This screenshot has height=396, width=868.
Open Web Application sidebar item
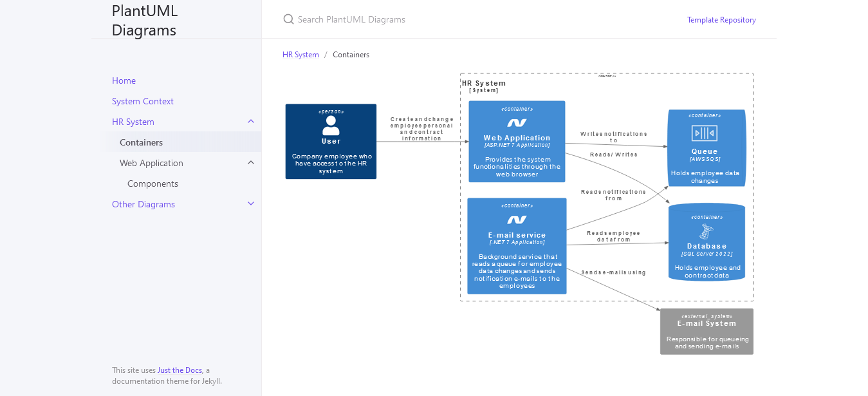coord(151,163)
